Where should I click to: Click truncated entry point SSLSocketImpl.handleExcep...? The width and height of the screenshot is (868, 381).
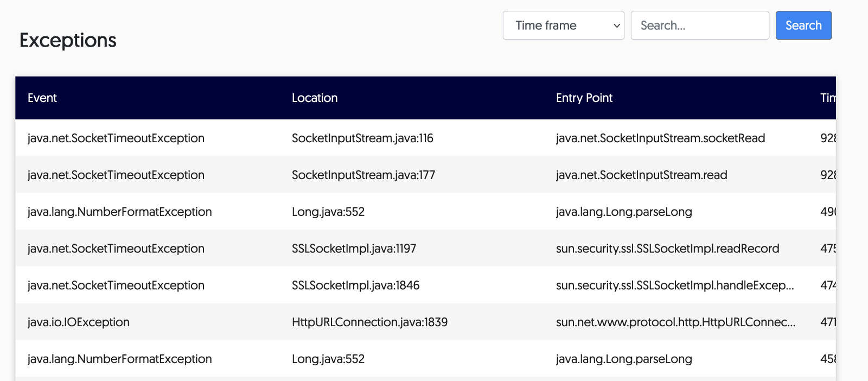pyautogui.click(x=675, y=285)
